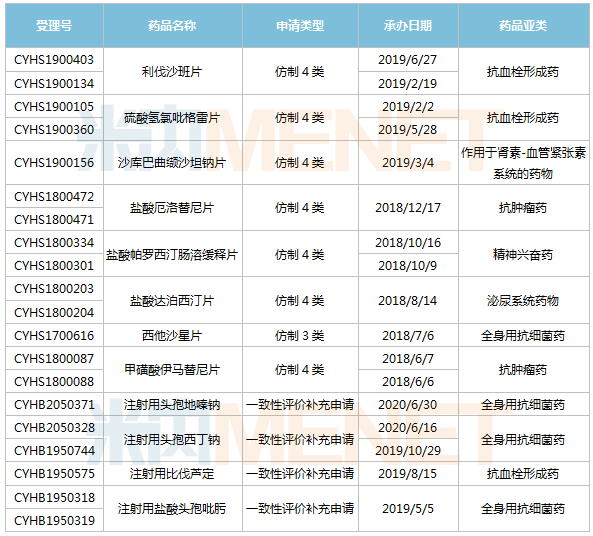Select the 沙库巴曲缬沙坦钠片 cell
This screenshot has width=593, height=536.
[x=173, y=163]
